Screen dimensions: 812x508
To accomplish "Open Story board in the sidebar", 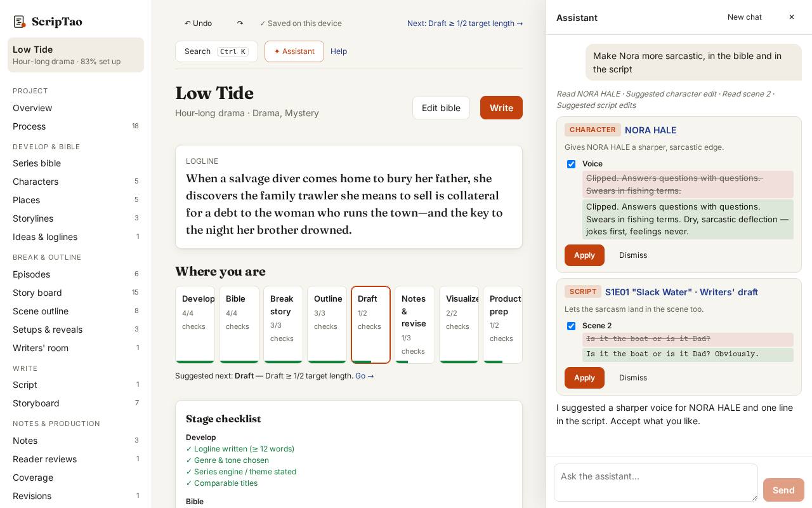I will [x=75, y=293].
